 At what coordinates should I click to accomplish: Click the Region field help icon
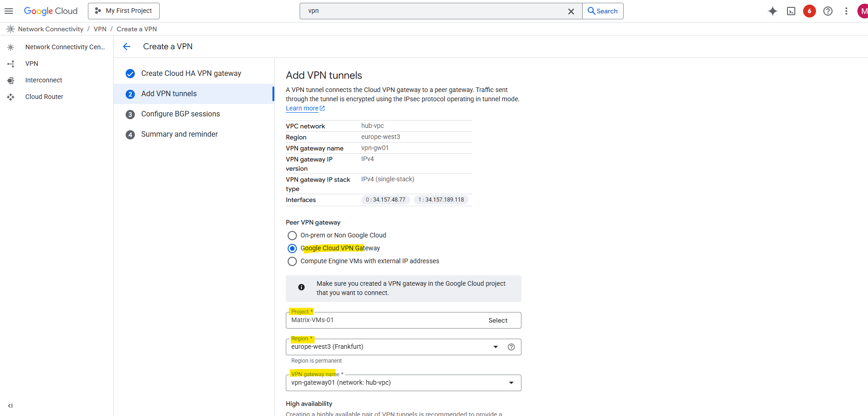coord(511,347)
